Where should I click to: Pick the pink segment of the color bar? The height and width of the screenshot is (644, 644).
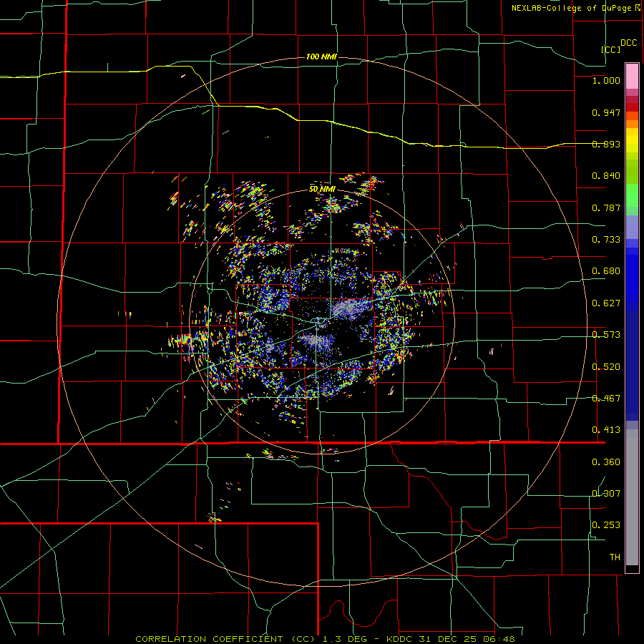click(632, 77)
